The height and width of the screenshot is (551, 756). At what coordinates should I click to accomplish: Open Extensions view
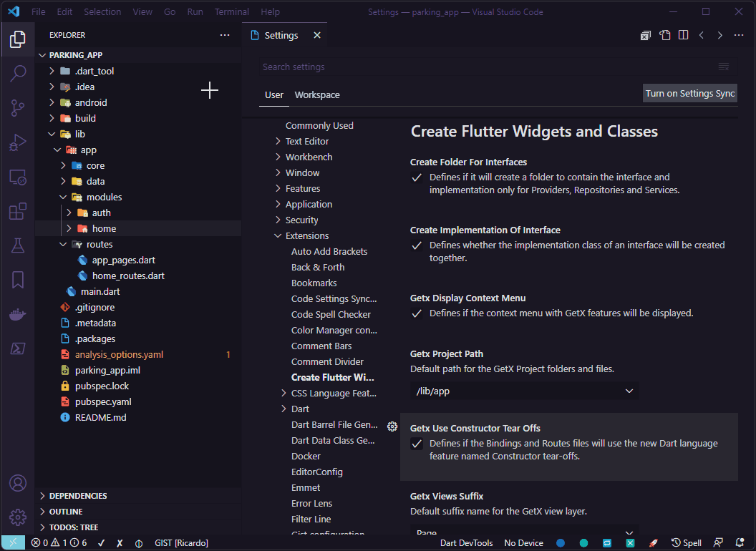pyautogui.click(x=17, y=212)
